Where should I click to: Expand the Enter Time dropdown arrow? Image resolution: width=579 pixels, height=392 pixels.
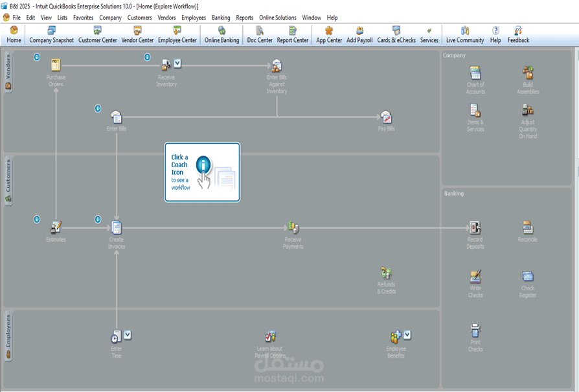pyautogui.click(x=128, y=335)
